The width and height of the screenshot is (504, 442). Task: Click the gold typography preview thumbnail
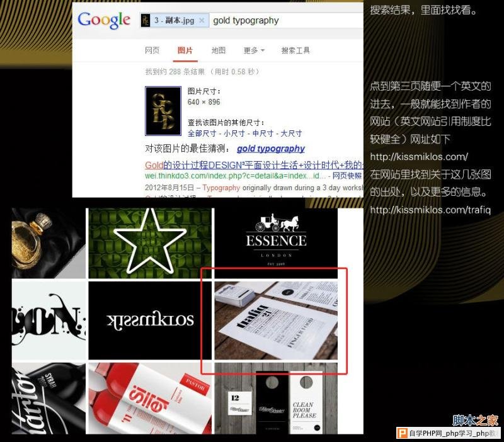coord(163,111)
